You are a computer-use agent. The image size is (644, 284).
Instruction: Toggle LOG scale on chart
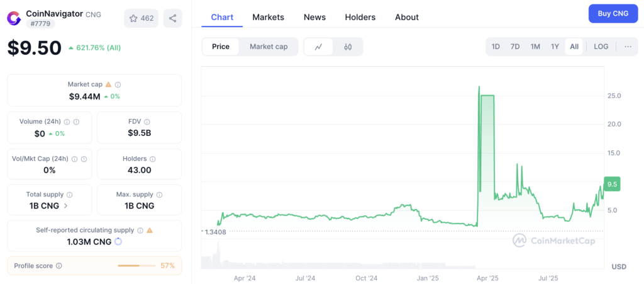pos(601,47)
